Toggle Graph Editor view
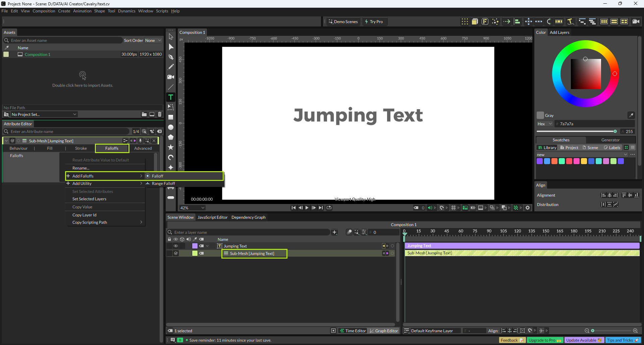The width and height of the screenshot is (644, 345). pos(383,331)
